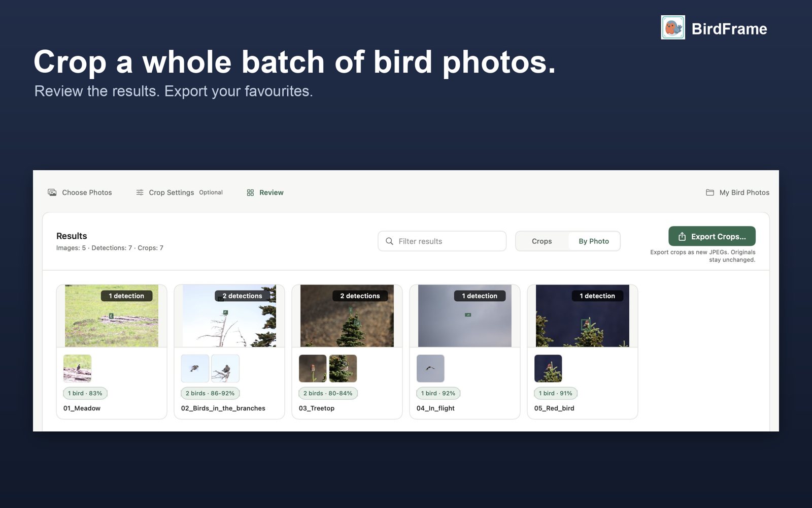Click the '1 detection' label on 01_Meadow
Viewport: 812px width, 508px height.
tap(126, 296)
